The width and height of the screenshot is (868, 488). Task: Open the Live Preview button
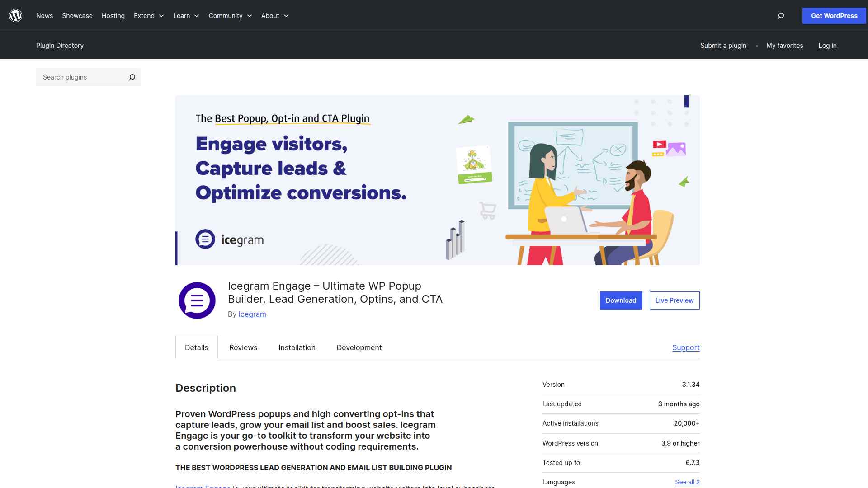coord(674,300)
